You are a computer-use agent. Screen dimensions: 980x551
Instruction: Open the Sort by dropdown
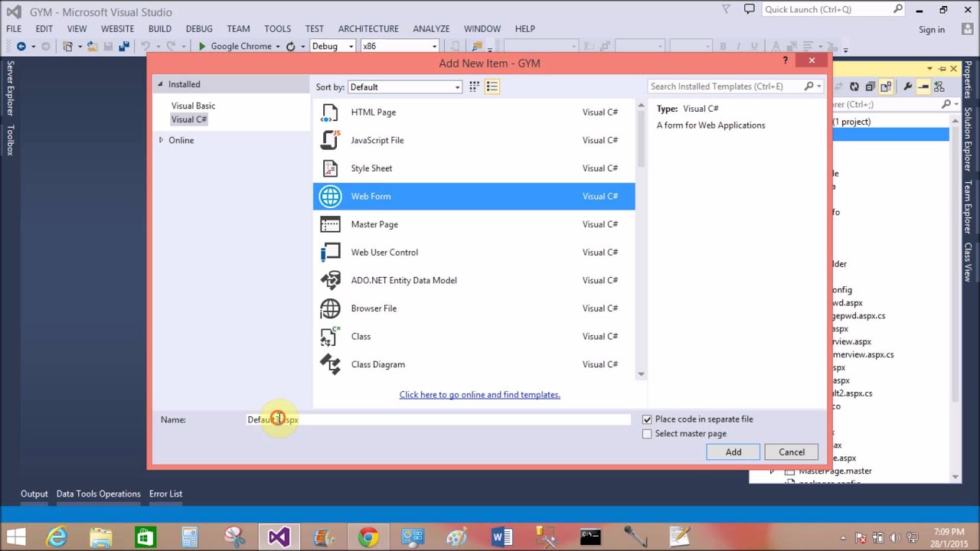coord(405,87)
